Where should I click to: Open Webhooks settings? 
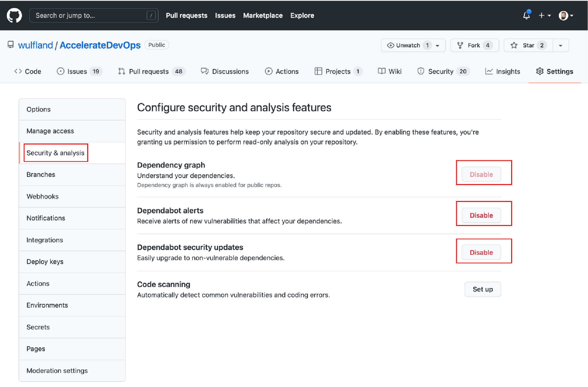(72, 196)
